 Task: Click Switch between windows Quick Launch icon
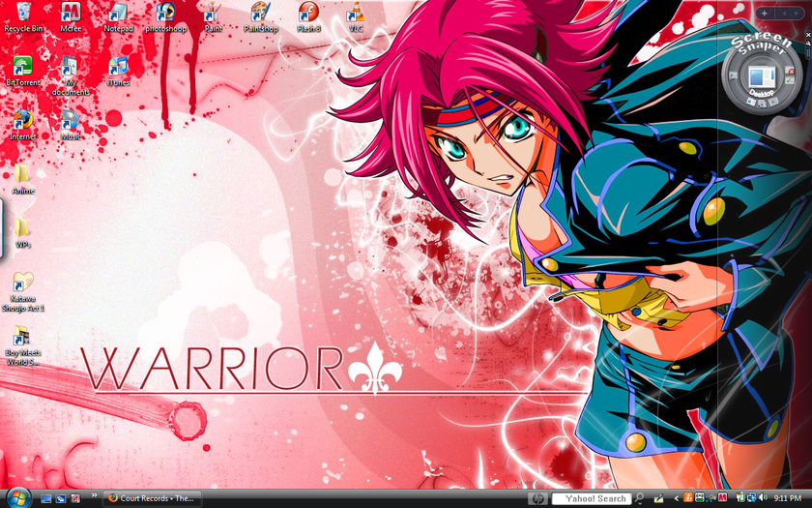point(61,498)
